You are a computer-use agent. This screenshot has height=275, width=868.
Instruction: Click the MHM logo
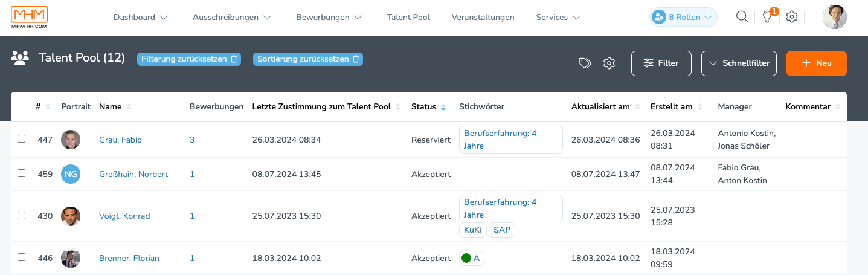(30, 18)
